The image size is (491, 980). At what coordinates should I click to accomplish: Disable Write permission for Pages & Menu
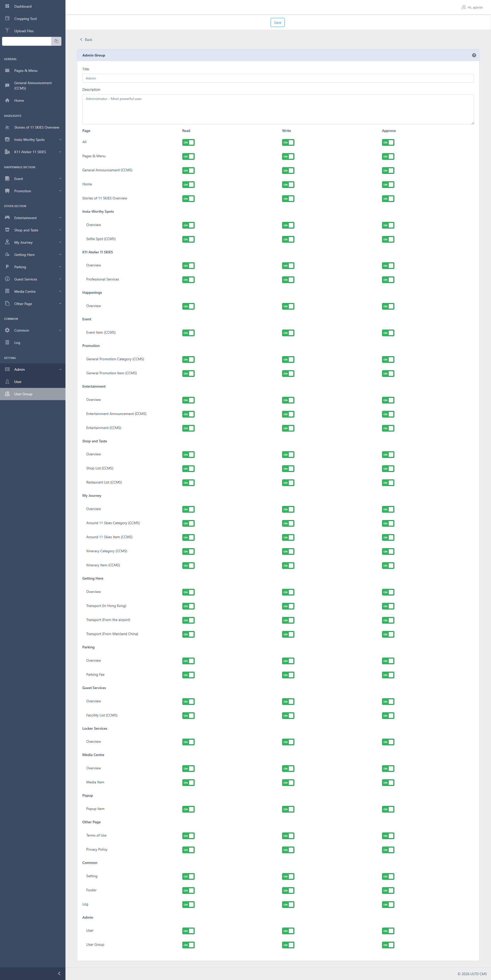(288, 156)
